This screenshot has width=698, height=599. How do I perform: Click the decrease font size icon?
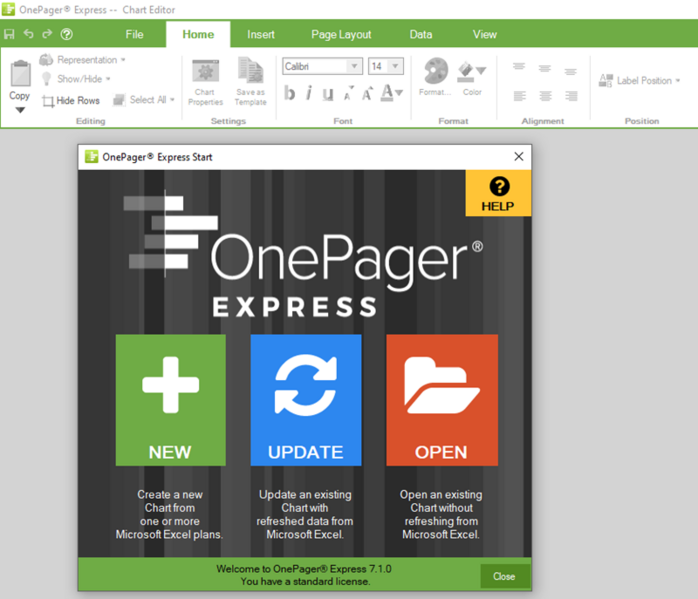click(348, 93)
